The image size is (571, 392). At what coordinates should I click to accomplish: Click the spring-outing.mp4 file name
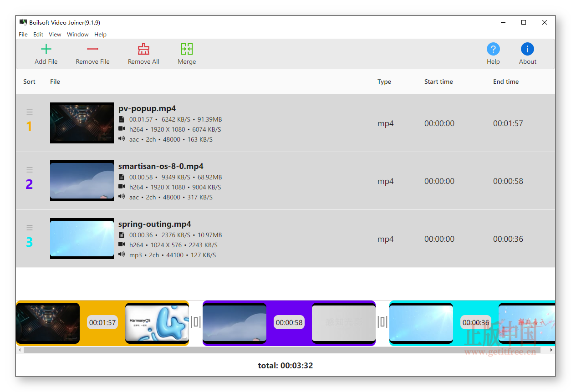154,224
